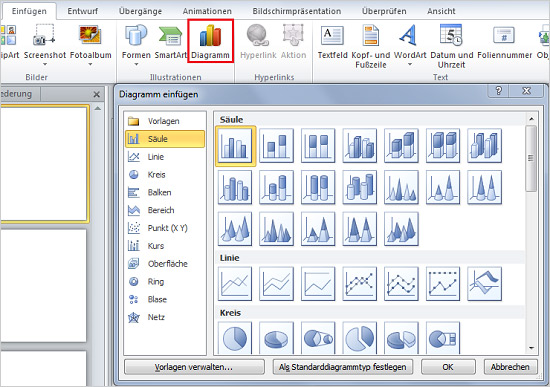
Task: Select the Oberfläche chart category
Action: 165,264
